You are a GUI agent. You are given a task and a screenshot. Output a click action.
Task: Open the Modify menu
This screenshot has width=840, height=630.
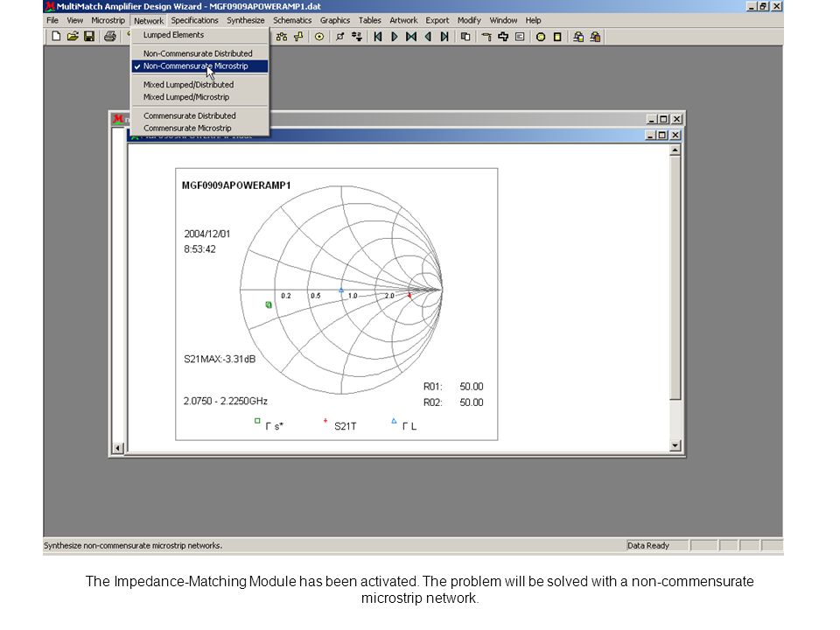[469, 20]
